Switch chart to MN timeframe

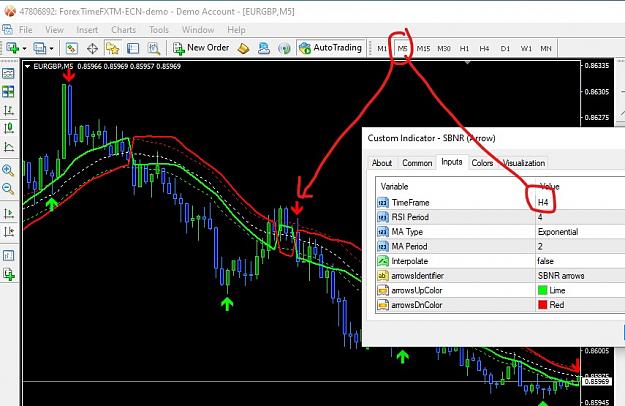pyautogui.click(x=546, y=49)
